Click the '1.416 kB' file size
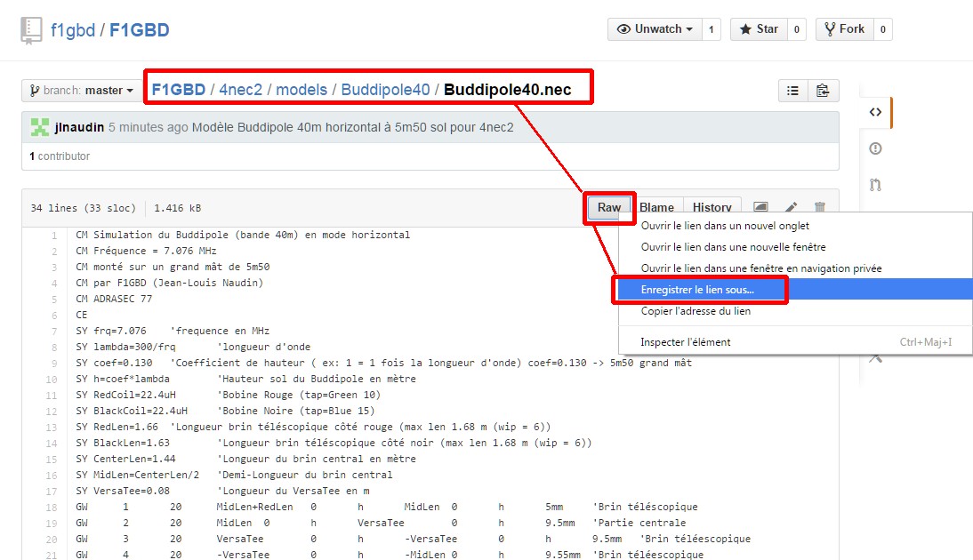The width and height of the screenshot is (973, 560). (x=178, y=208)
